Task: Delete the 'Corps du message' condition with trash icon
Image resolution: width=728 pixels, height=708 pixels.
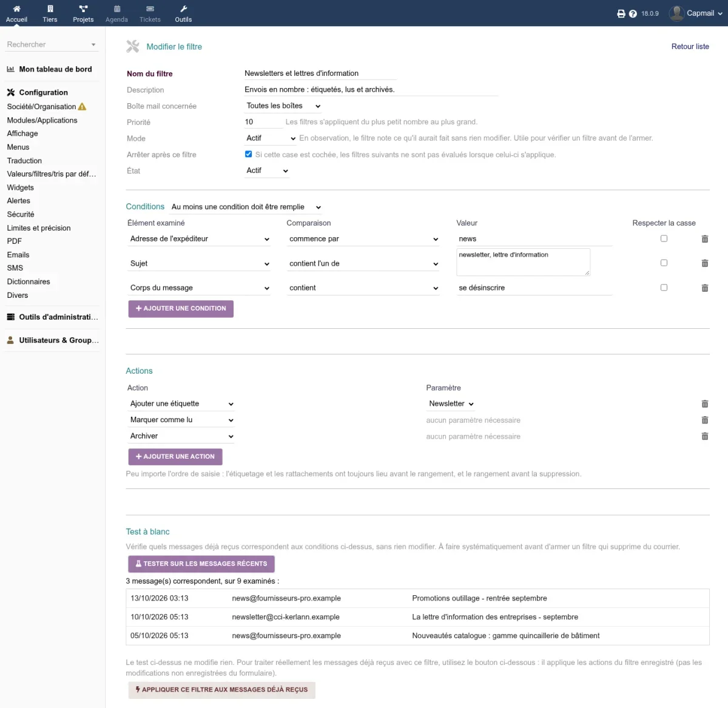Action: click(704, 288)
